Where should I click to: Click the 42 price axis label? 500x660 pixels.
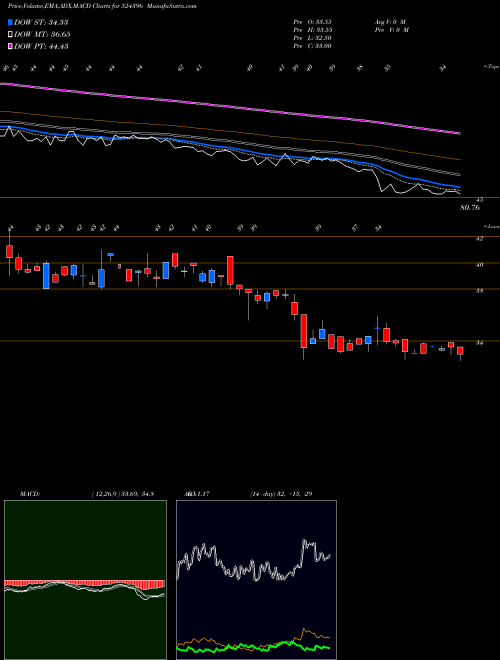pyautogui.click(x=479, y=239)
